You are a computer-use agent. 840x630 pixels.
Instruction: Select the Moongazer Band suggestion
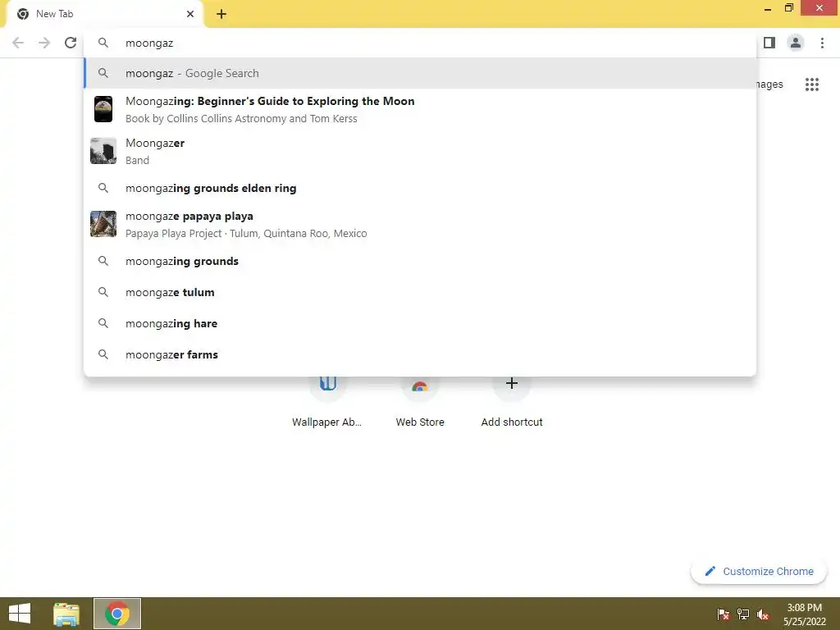point(421,151)
